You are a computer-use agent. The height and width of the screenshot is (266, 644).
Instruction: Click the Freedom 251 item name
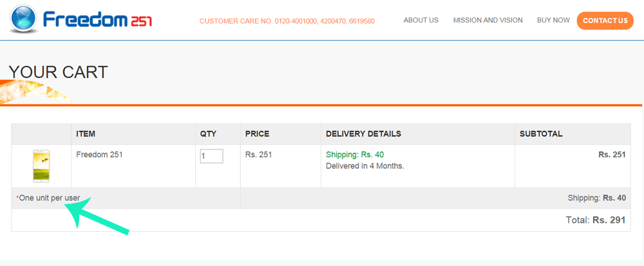(x=99, y=155)
